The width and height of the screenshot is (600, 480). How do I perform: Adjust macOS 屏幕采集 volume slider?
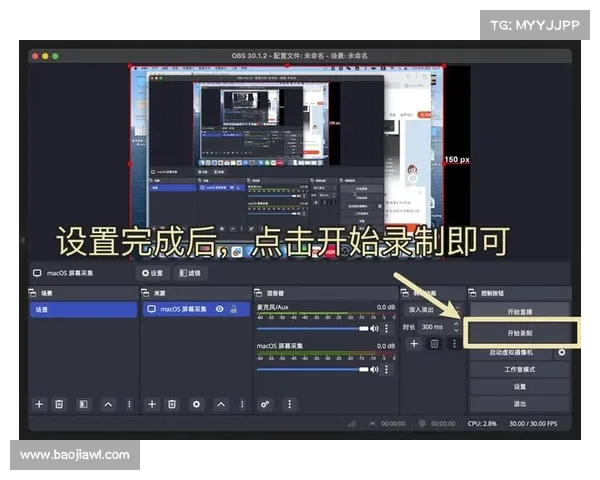click(313, 369)
